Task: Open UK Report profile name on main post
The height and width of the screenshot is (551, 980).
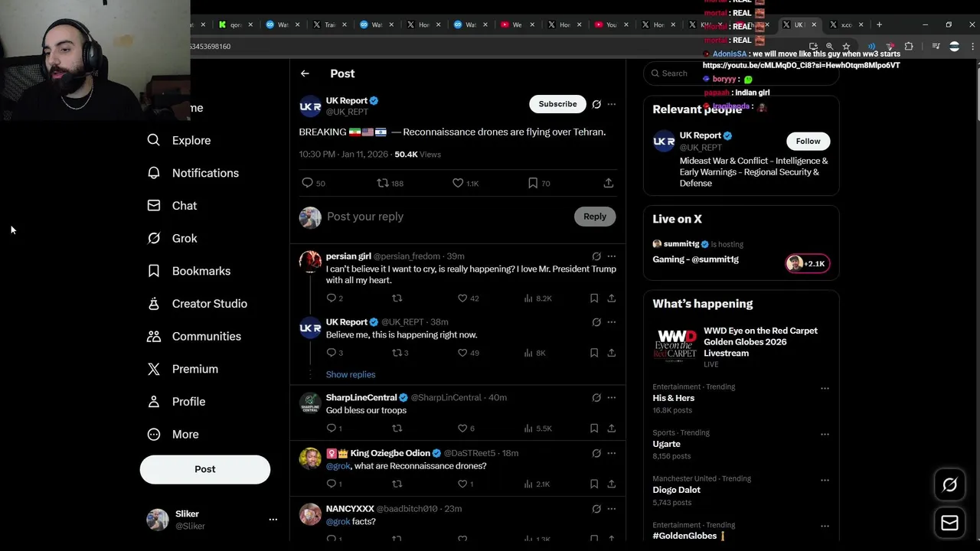Action: (x=347, y=101)
